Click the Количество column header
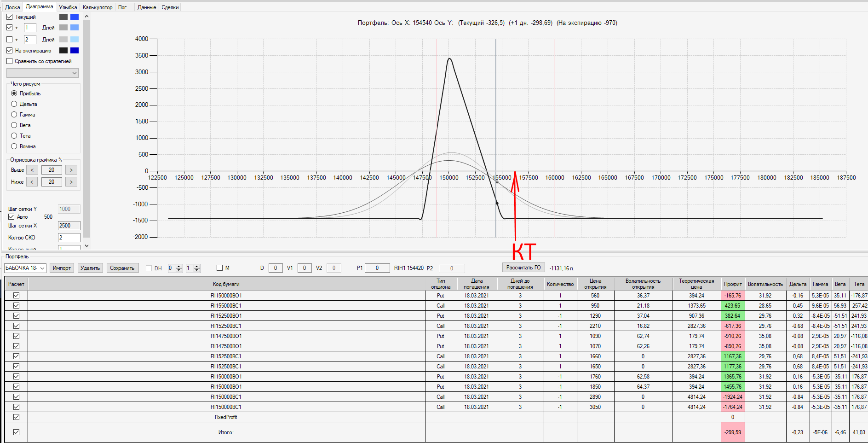Image resolution: width=868 pixels, height=443 pixels. (x=560, y=284)
